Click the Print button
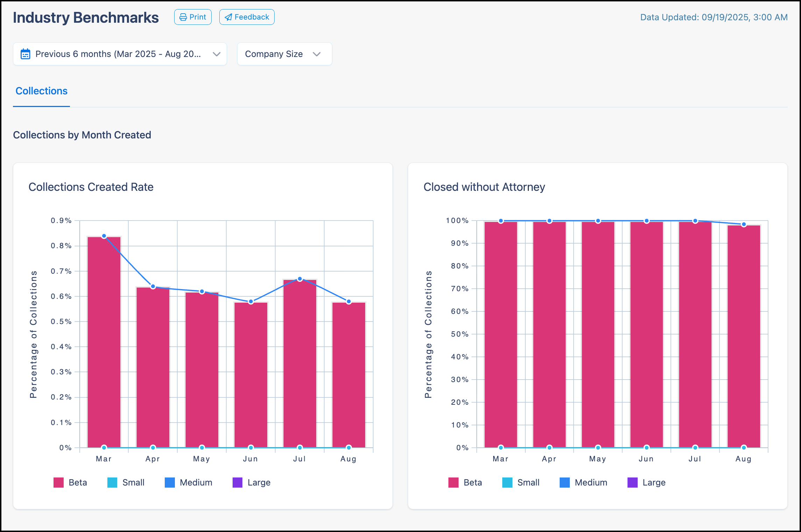Screen dimensions: 801x532 coord(193,16)
